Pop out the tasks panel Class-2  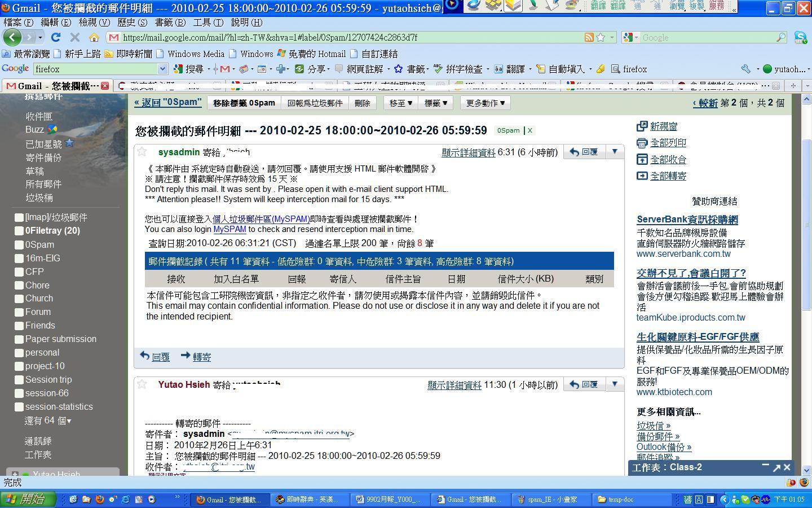tap(776, 467)
